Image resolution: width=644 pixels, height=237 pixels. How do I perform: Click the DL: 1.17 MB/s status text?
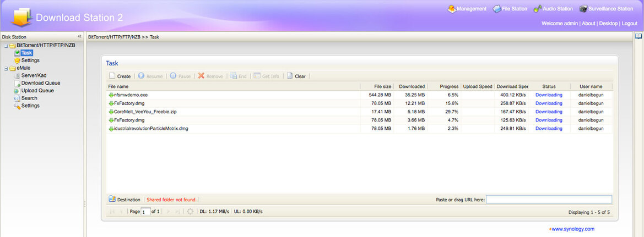213,212
